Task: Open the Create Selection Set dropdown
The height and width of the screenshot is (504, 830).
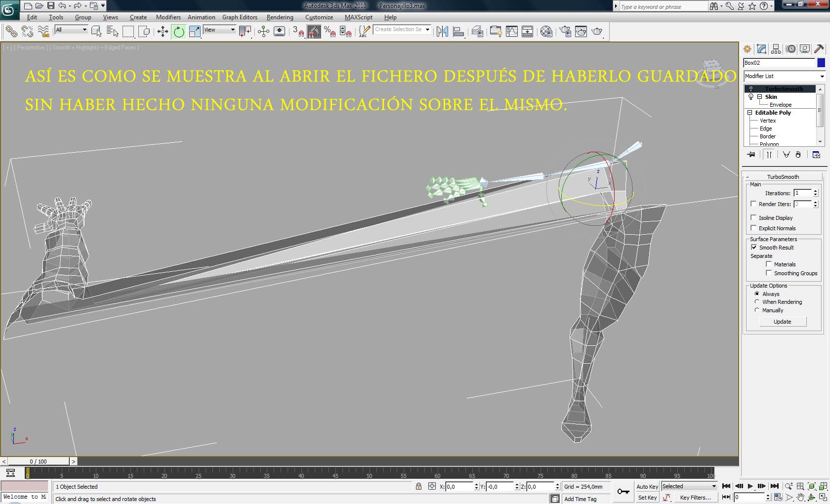Action: click(x=402, y=30)
